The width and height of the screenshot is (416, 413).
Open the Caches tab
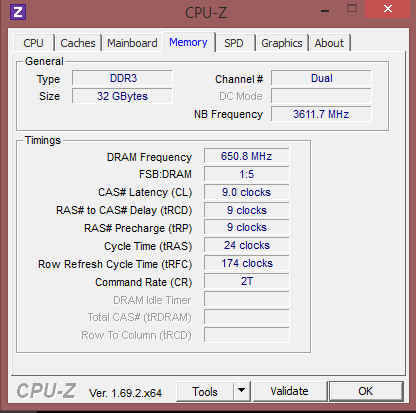[x=78, y=43]
